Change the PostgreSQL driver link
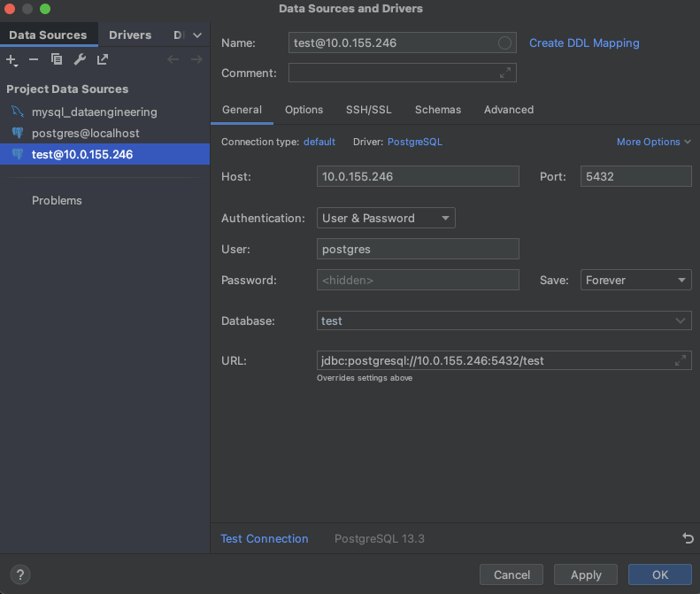The width and height of the screenshot is (700, 594). (415, 142)
